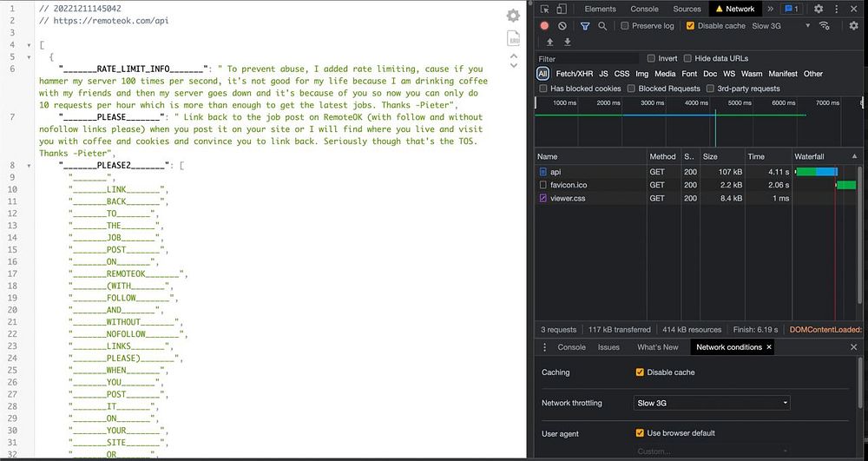Open Console tab in the bottom drawer

[x=571, y=347]
